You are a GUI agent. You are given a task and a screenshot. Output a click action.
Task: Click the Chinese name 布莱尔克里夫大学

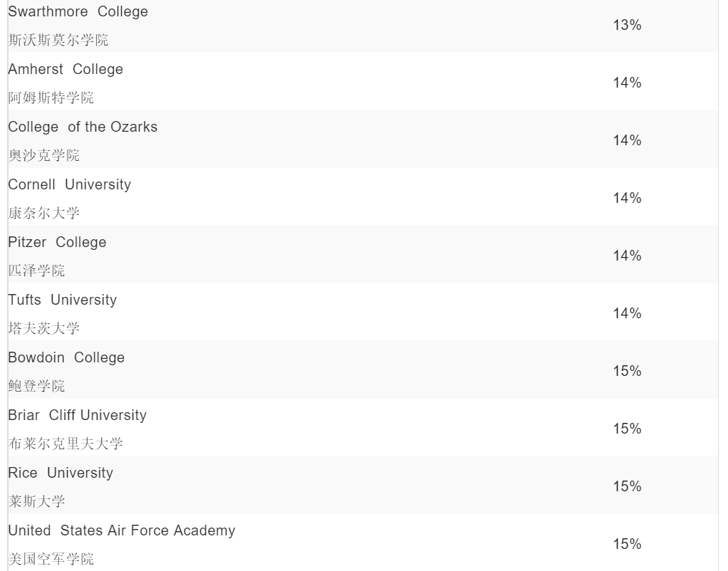[66, 444]
